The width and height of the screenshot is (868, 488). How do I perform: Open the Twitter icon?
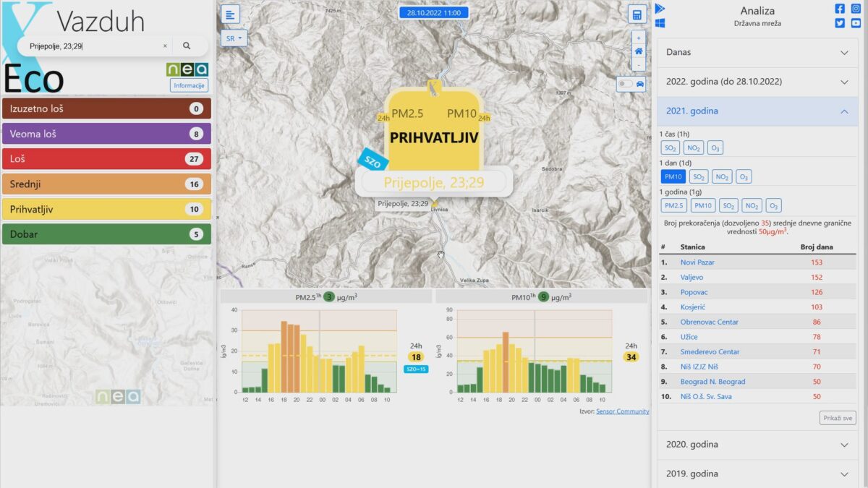840,23
